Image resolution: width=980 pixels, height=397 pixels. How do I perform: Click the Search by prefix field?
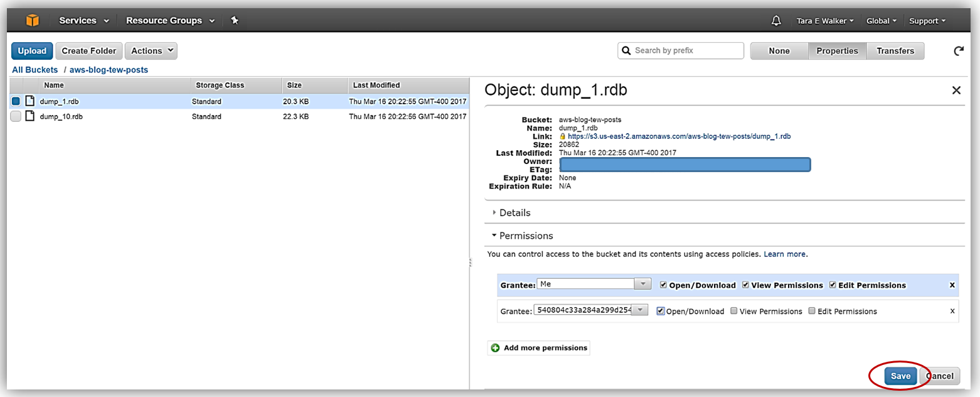(x=687, y=51)
